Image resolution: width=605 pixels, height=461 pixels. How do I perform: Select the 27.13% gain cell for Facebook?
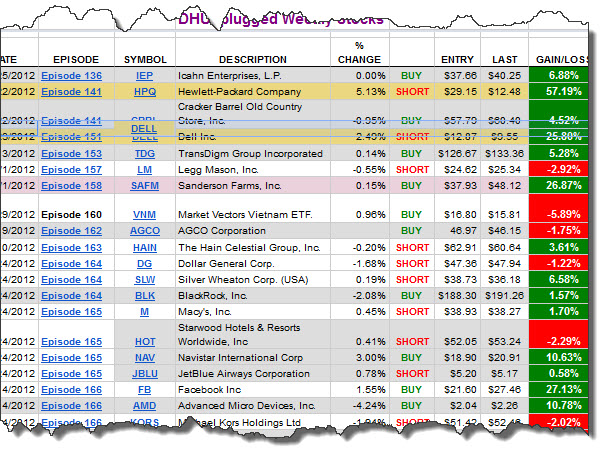pyautogui.click(x=558, y=390)
